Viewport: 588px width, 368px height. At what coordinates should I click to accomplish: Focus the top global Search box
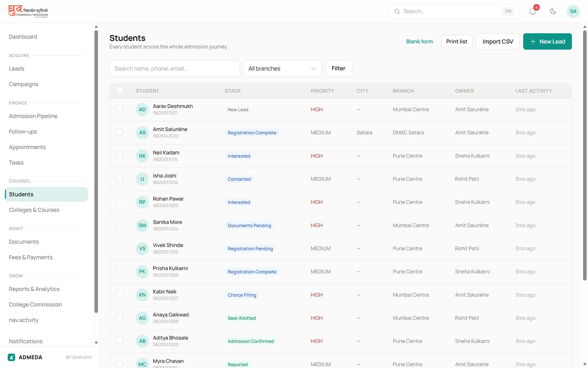click(454, 11)
